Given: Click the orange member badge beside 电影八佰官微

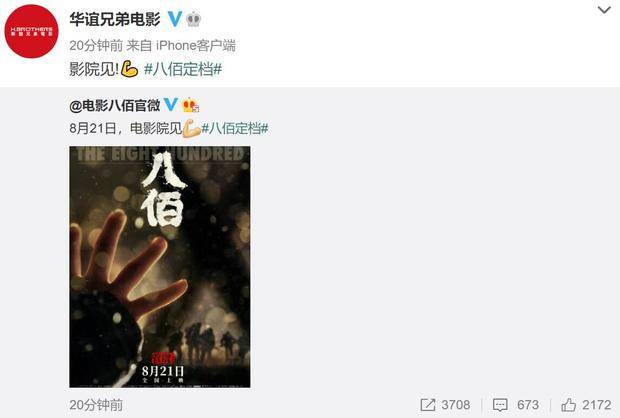Looking at the screenshot, I should point(190,105).
